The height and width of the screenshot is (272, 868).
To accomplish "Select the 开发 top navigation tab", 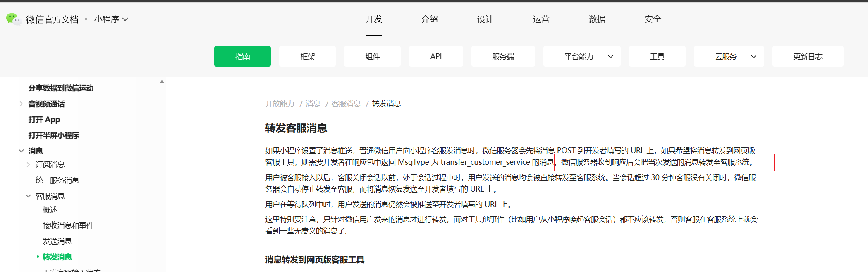I will (x=374, y=19).
